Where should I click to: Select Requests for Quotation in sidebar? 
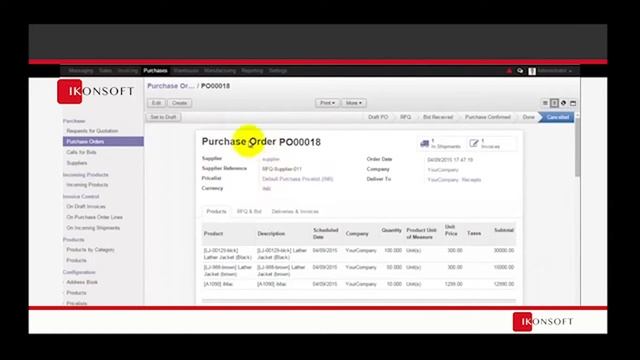[x=92, y=131]
